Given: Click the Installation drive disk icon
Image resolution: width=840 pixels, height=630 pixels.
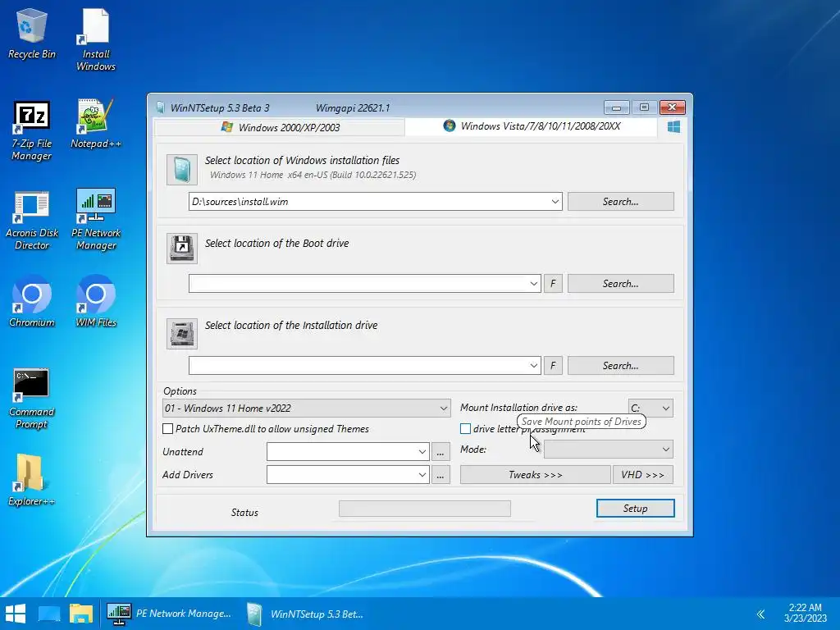Looking at the screenshot, I should [181, 334].
